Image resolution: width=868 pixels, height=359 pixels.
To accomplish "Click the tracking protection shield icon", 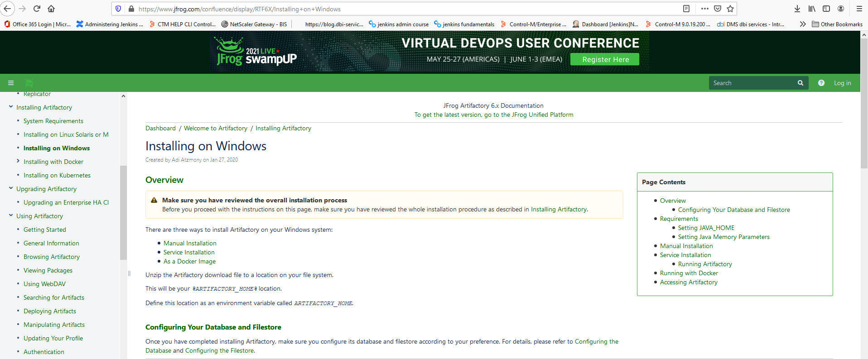I will tap(118, 9).
